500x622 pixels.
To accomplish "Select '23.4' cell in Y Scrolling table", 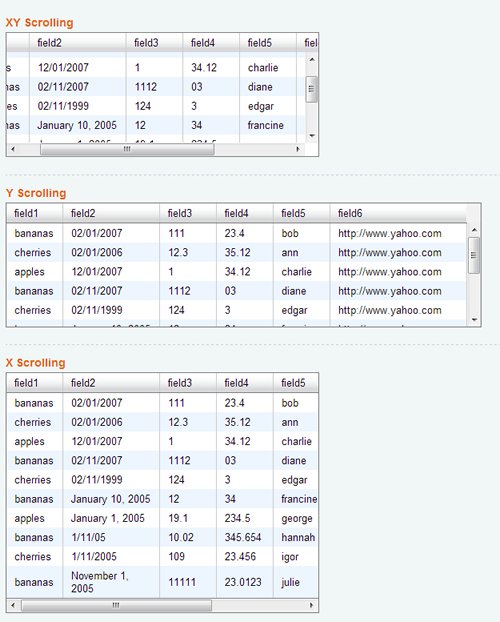I will coord(245,233).
